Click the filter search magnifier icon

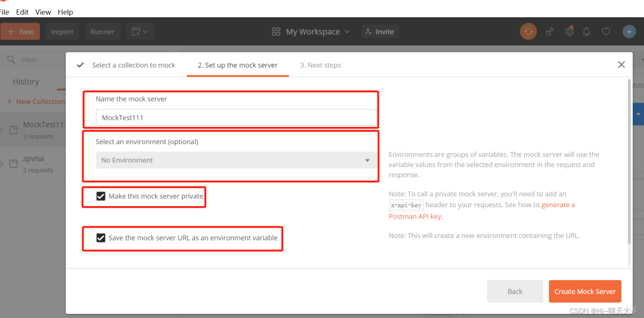click(11, 60)
